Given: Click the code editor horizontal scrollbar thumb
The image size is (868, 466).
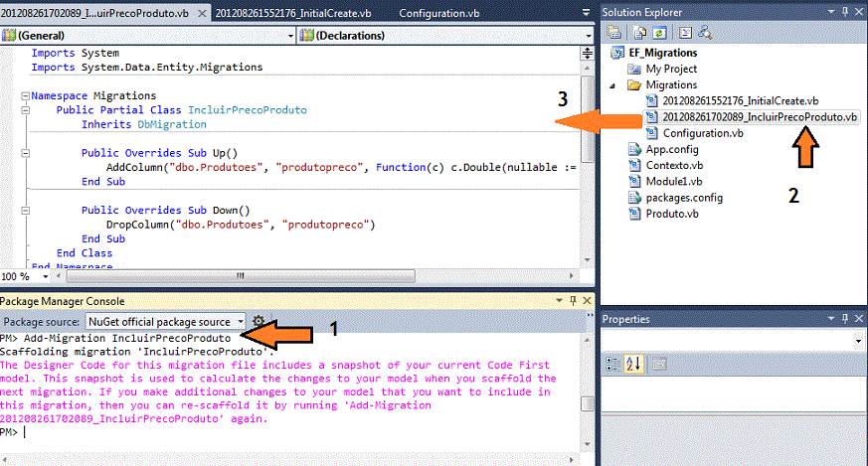Looking at the screenshot, I should tap(241, 275).
